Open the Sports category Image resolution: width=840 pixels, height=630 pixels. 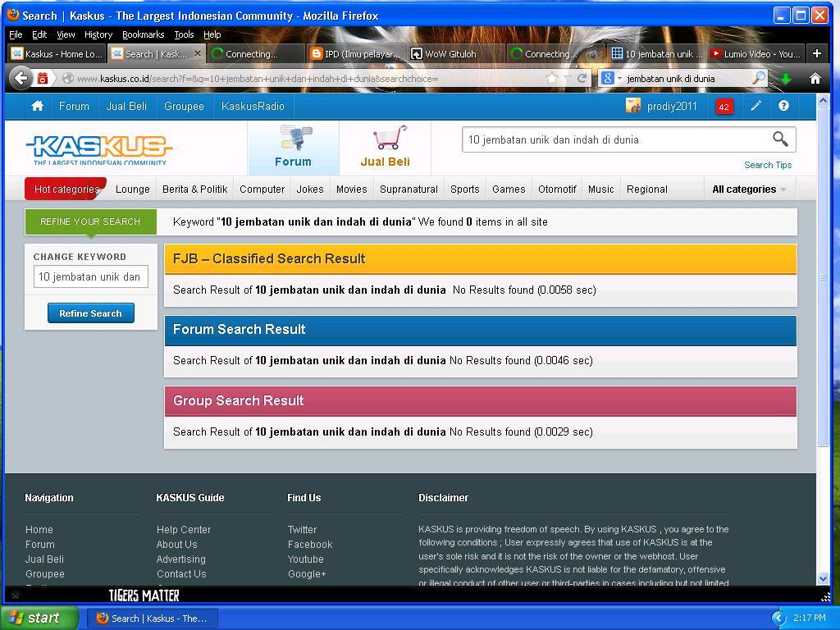pyautogui.click(x=464, y=189)
